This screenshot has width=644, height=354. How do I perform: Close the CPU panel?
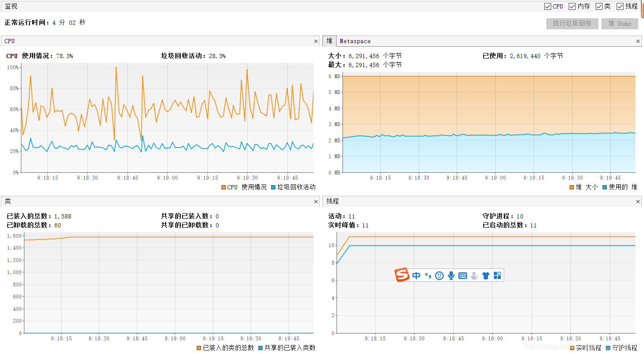(x=316, y=41)
